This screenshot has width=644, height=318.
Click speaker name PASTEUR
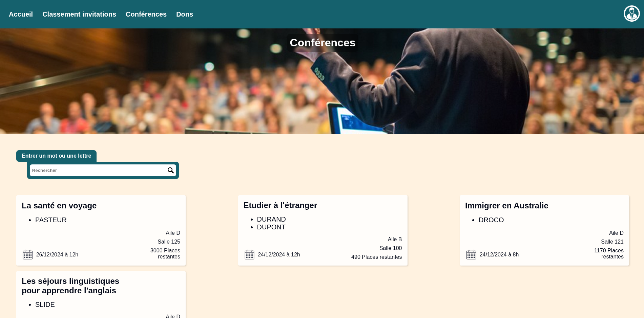coord(51,220)
